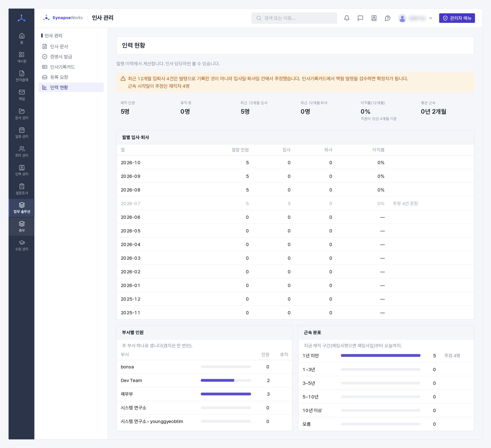Open 인사기록카드 menu item
Screen dimensions: 491x448
tap(71, 67)
